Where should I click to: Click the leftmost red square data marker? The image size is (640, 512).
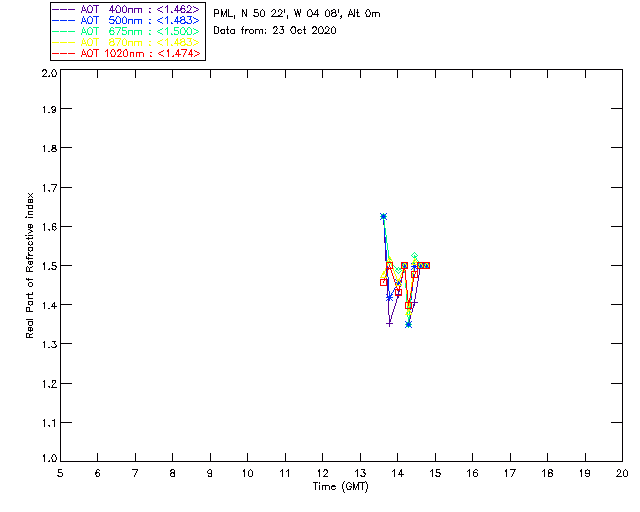point(384,282)
